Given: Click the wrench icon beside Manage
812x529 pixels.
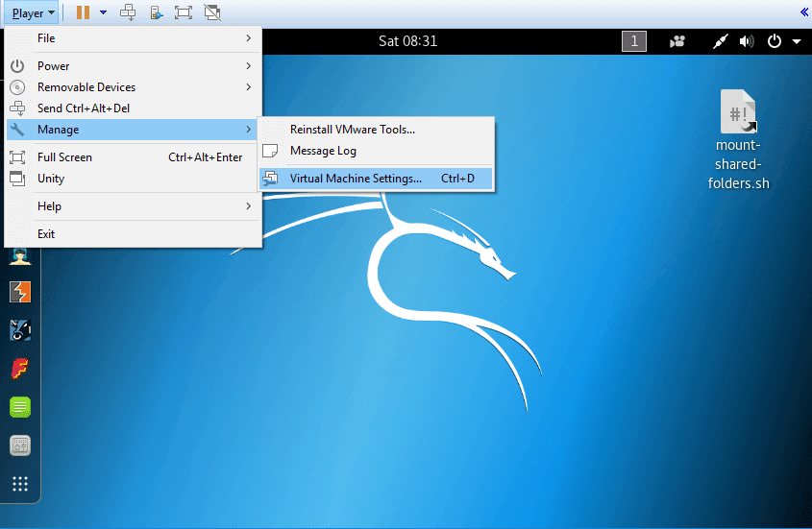Looking at the screenshot, I should coord(17,130).
